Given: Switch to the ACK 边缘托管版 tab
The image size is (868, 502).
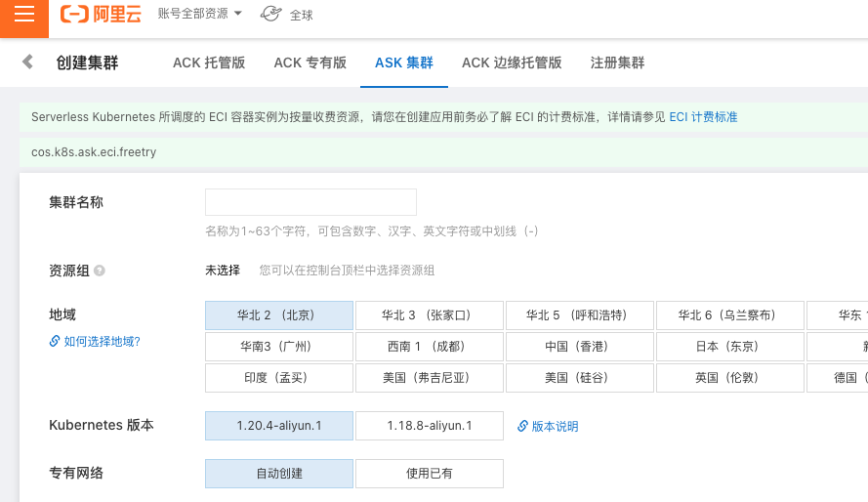Looking at the screenshot, I should click(x=512, y=63).
